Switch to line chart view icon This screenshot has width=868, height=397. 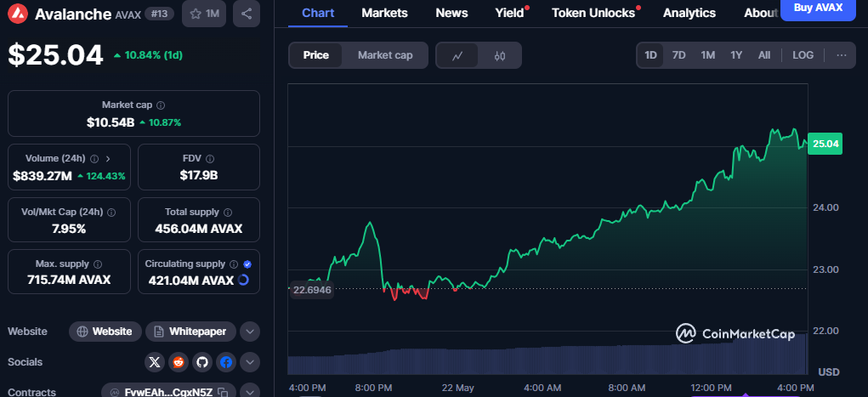(457, 55)
